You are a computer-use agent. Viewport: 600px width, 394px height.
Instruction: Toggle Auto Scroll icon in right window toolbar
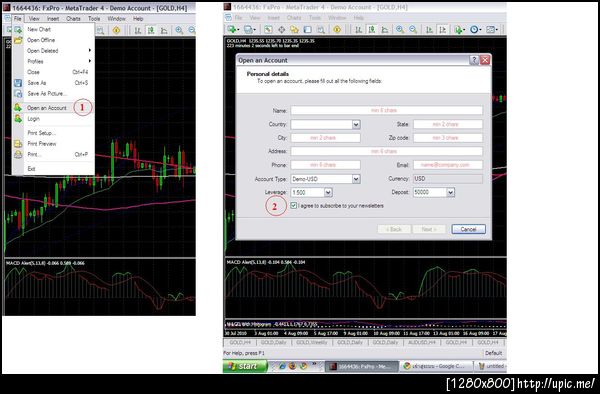pos(430,29)
